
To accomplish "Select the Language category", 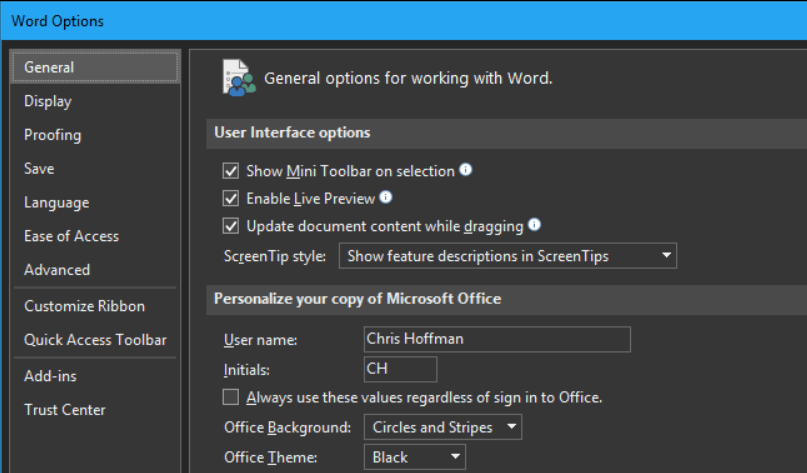I will point(57,203).
